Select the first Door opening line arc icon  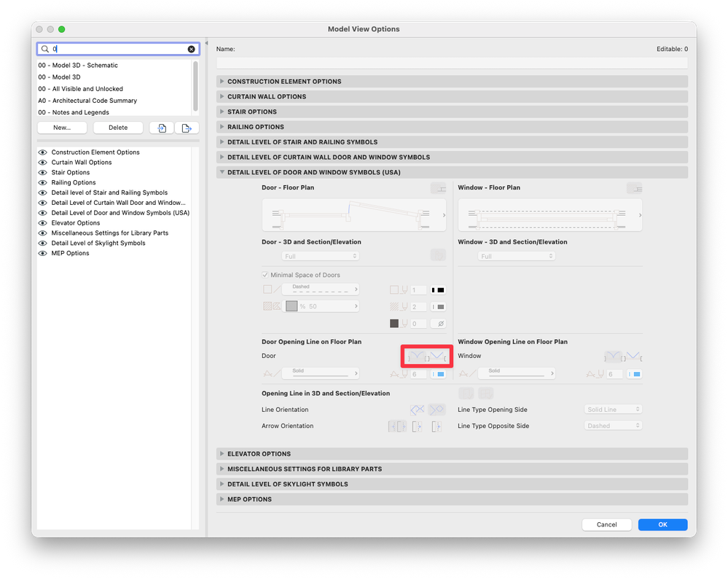[x=416, y=357]
